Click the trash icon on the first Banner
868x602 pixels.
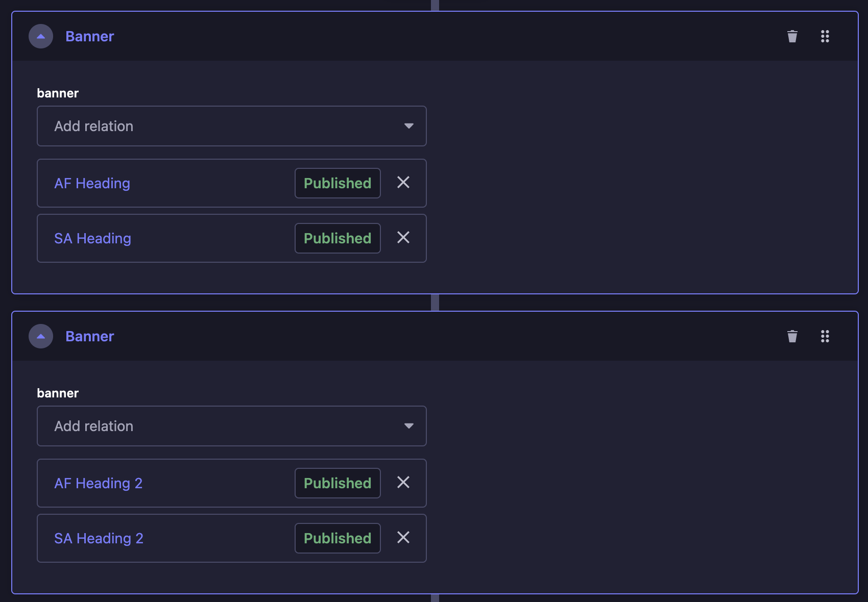[792, 36]
